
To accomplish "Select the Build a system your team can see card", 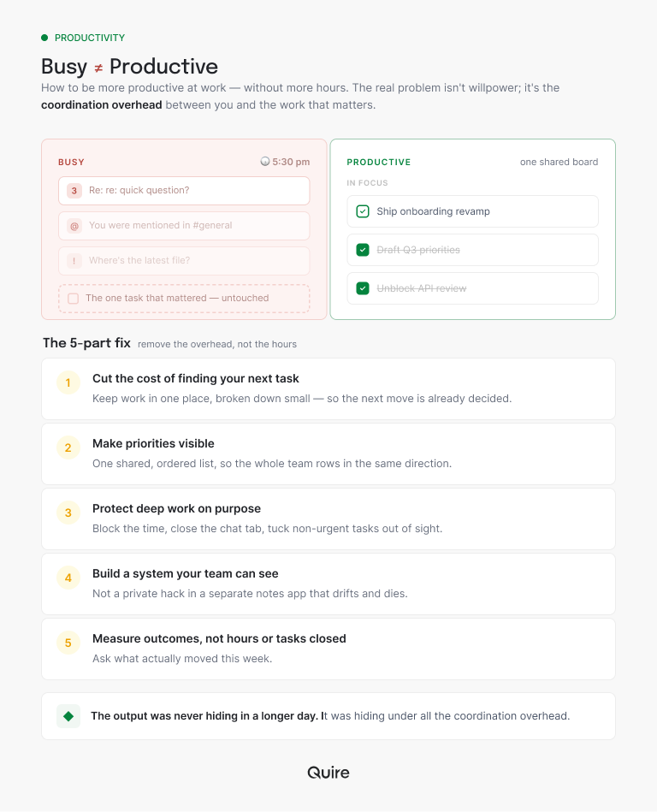I will [328, 584].
